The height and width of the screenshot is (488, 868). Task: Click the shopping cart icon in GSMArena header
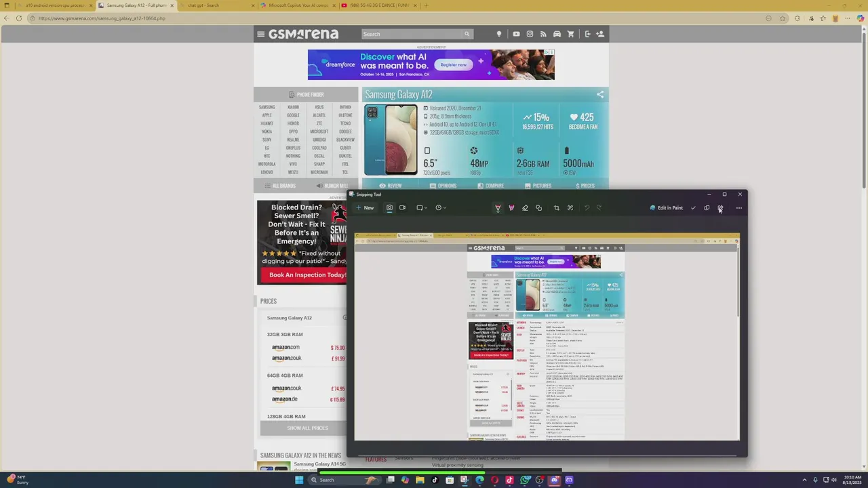pyautogui.click(x=570, y=34)
